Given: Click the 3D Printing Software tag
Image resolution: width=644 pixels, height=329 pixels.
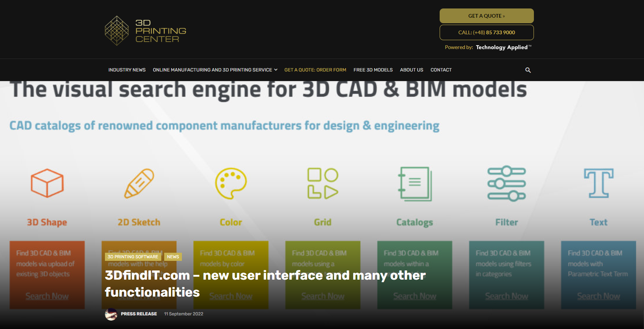Looking at the screenshot, I should click(x=133, y=257).
